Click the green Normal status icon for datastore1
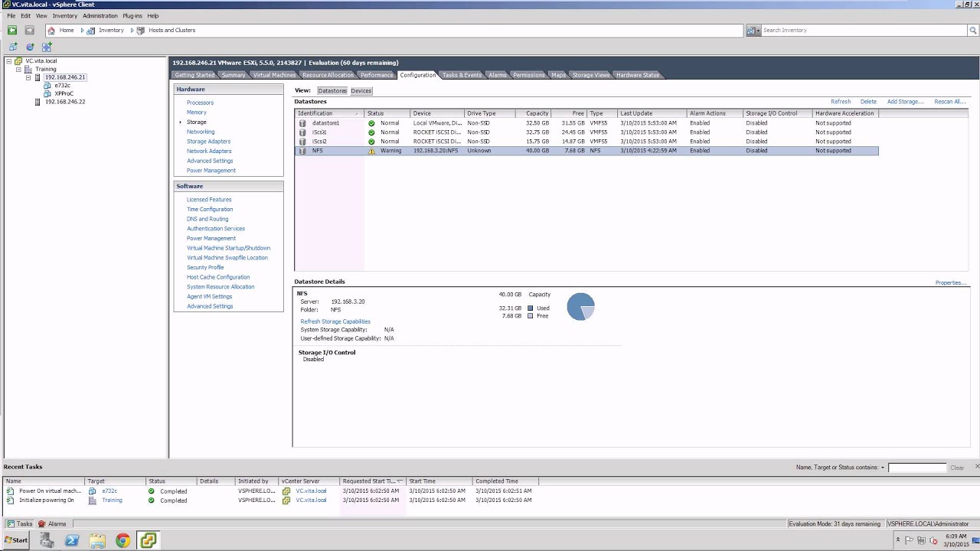This screenshot has height=551, width=980. tap(371, 123)
